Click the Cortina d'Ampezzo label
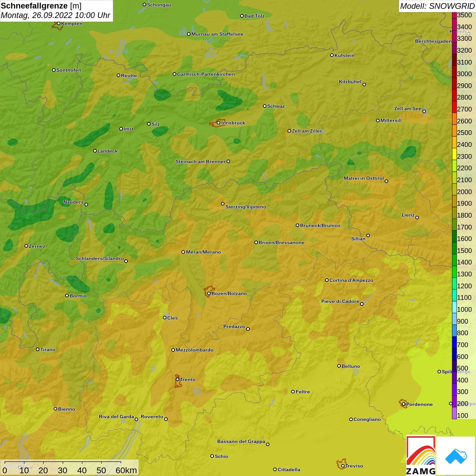 coord(351,280)
